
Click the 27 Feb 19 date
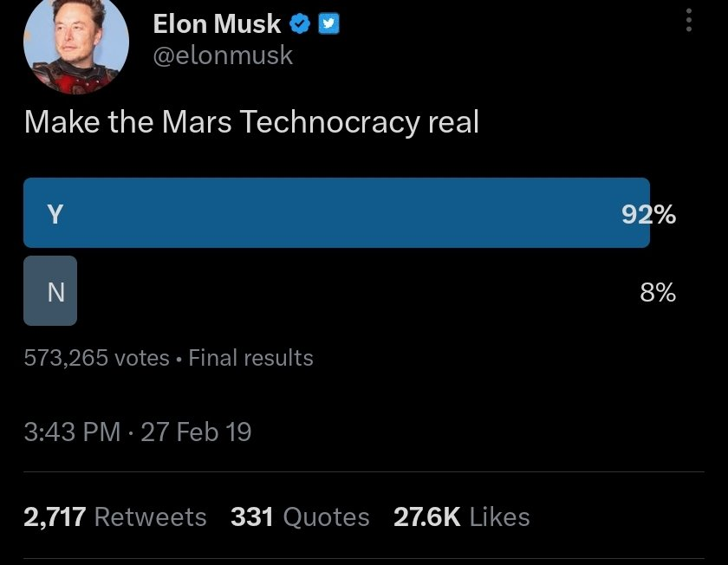tap(196, 432)
